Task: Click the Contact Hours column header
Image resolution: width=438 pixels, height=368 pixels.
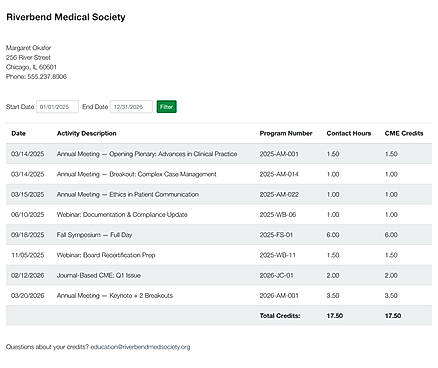Action: (x=349, y=133)
